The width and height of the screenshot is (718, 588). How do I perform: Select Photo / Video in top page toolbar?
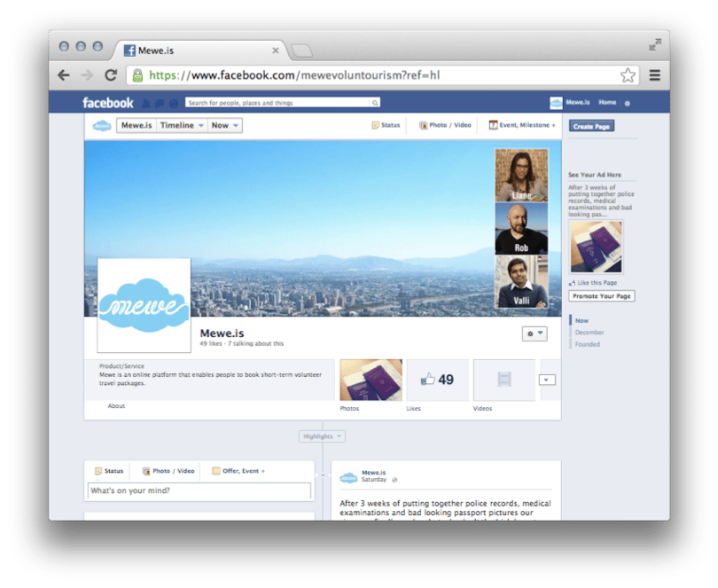tap(445, 125)
